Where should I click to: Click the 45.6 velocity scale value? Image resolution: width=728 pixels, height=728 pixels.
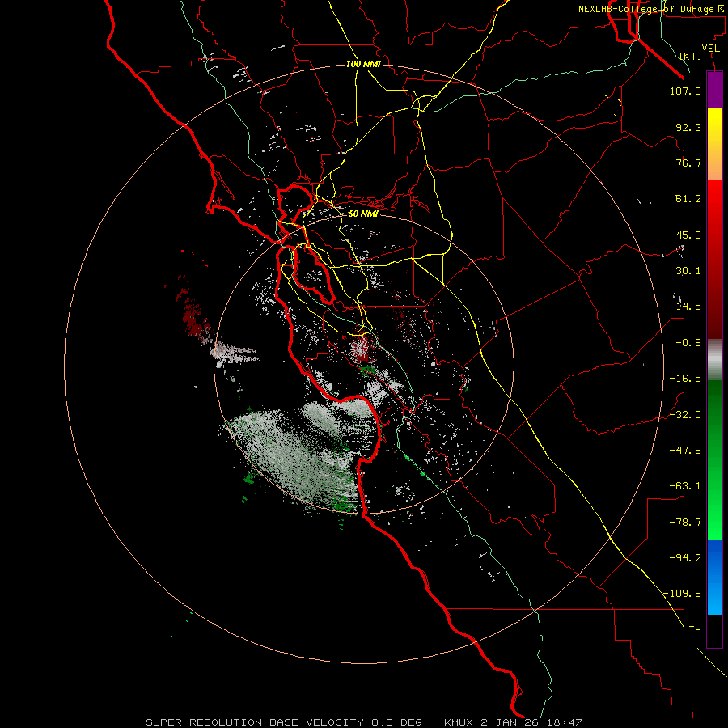[x=688, y=235]
